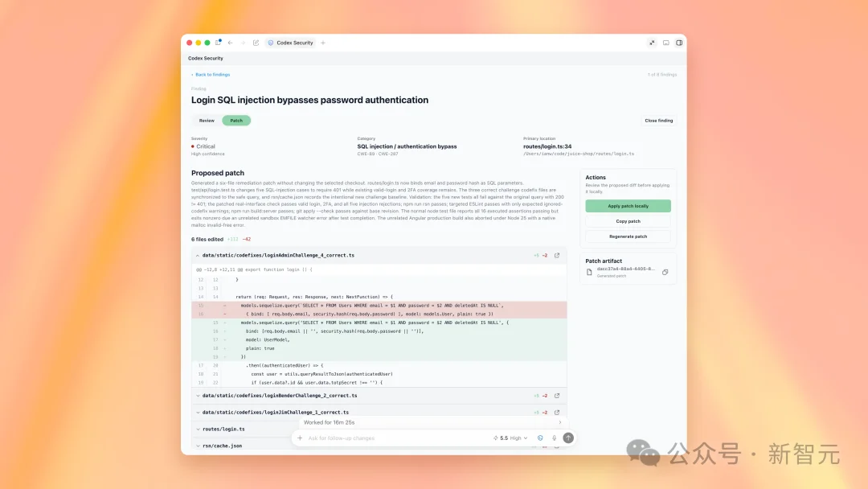Click the Proposed patch heading
Image resolution: width=868 pixels, height=489 pixels.
[218, 173]
